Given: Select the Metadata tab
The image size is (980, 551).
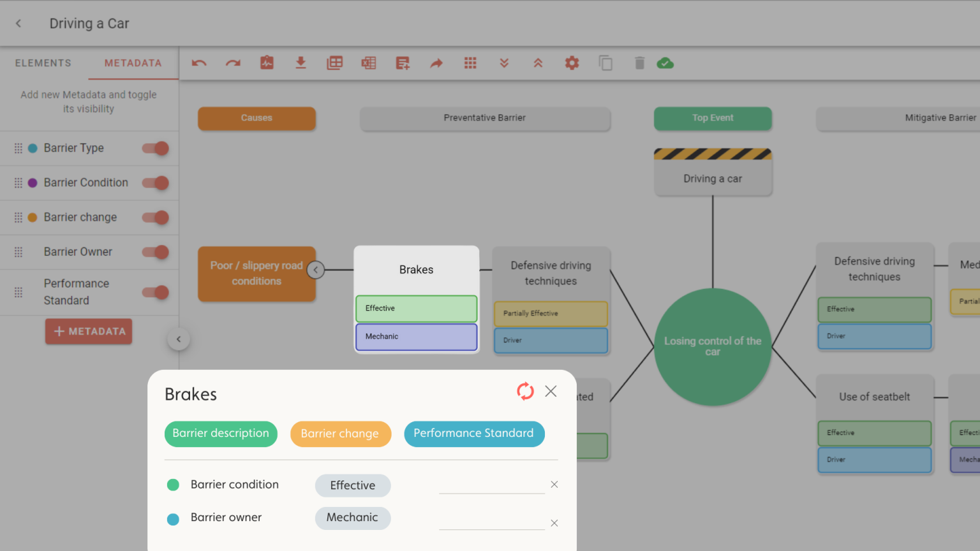Looking at the screenshot, I should point(133,63).
